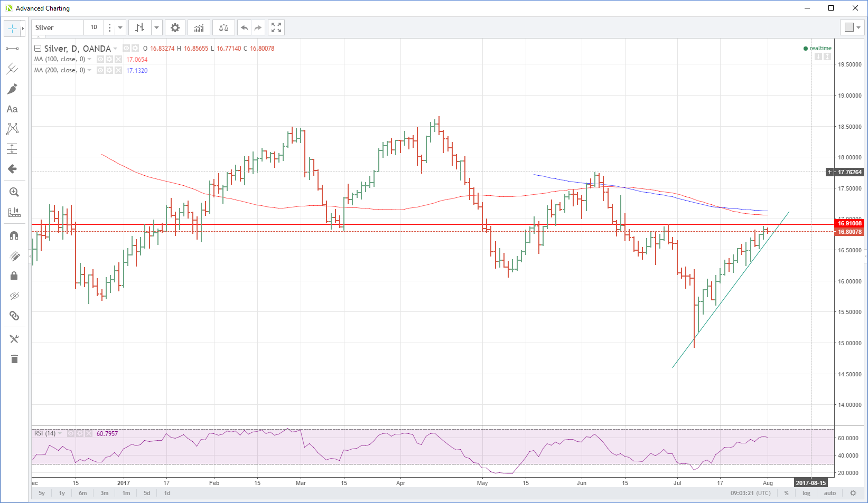Viewport: 868px width, 503px height.
Task: Remove the MA 200 indicator with X
Action: click(118, 70)
